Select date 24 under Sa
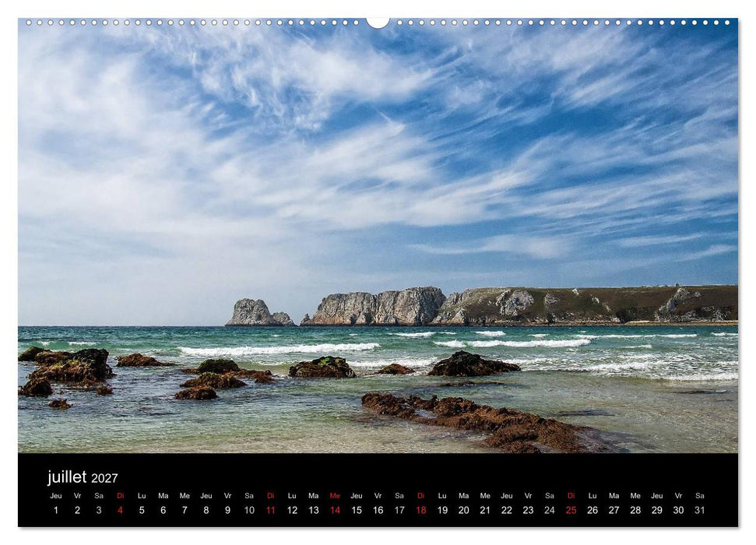This screenshot has height=545, width=756. tap(550, 510)
